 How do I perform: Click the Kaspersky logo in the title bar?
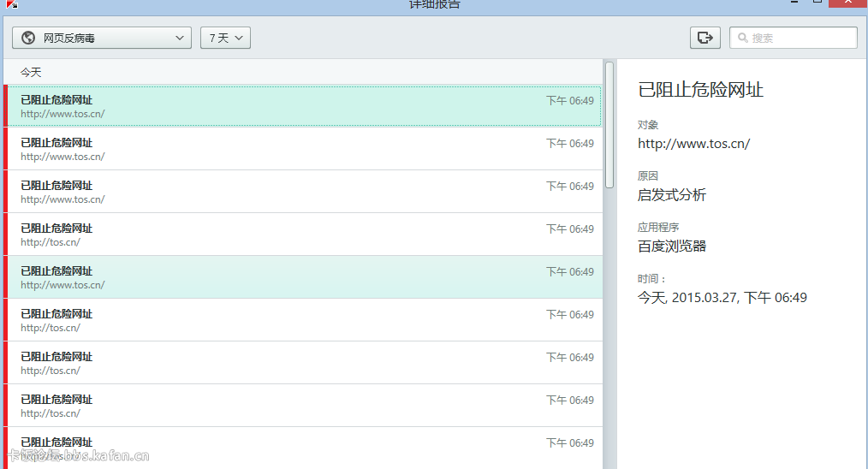(12, 3)
